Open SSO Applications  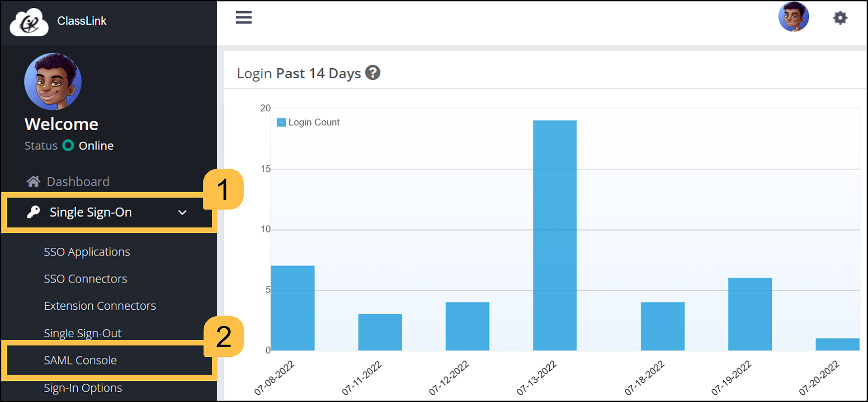(87, 252)
